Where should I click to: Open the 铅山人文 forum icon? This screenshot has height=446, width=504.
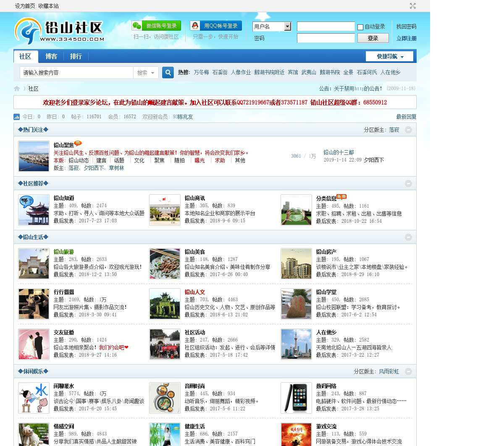(165, 304)
